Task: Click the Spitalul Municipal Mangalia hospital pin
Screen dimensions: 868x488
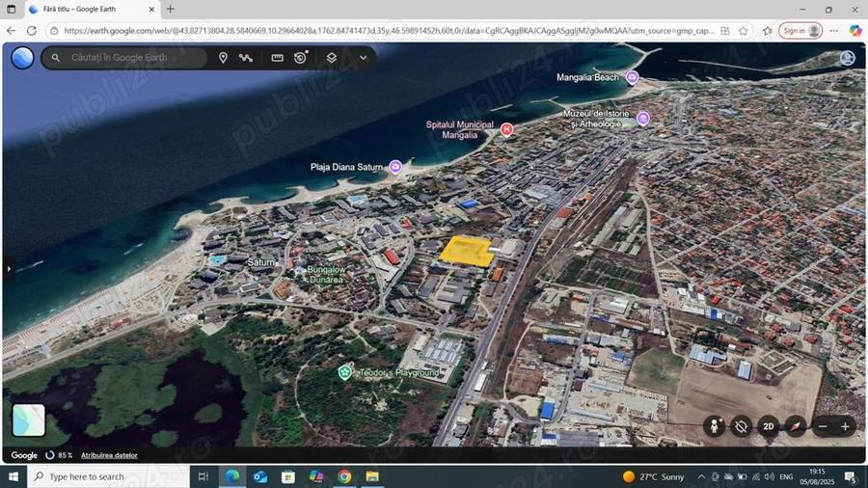Action: (x=506, y=129)
